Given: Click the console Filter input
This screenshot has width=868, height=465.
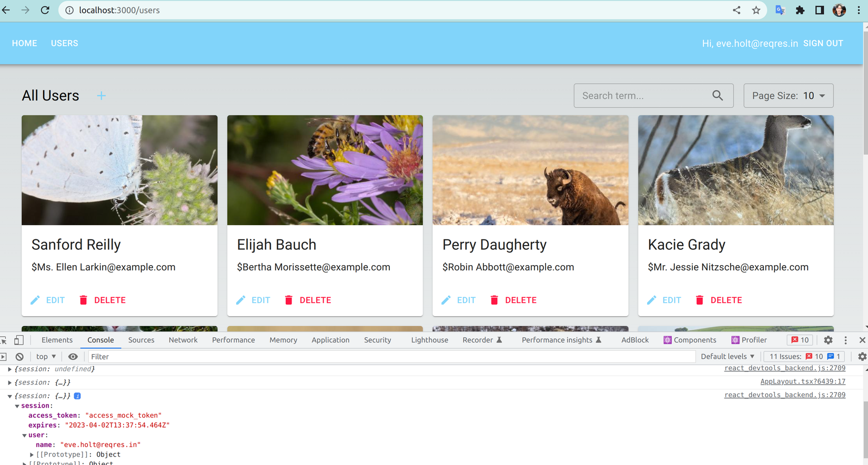Looking at the screenshot, I should (391, 357).
